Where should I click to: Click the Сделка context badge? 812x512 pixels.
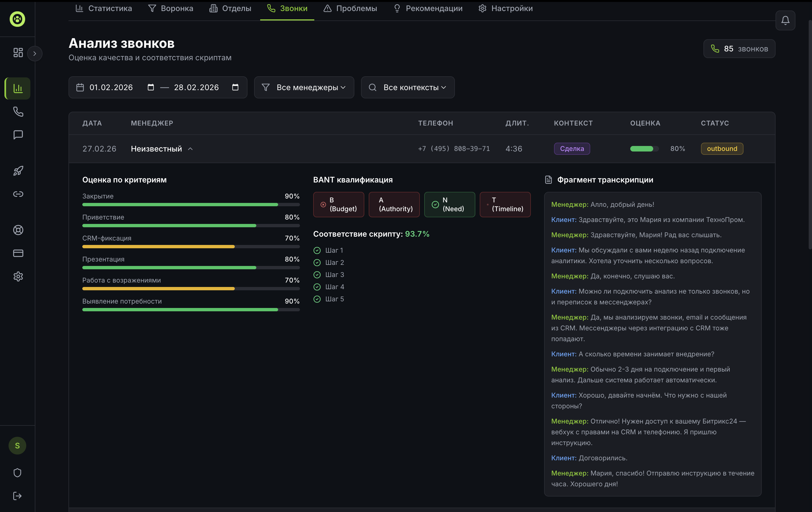click(571, 149)
